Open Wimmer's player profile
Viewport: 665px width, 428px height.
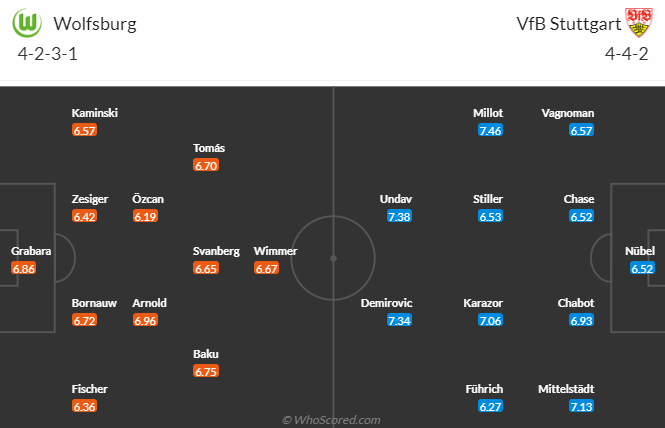point(275,251)
